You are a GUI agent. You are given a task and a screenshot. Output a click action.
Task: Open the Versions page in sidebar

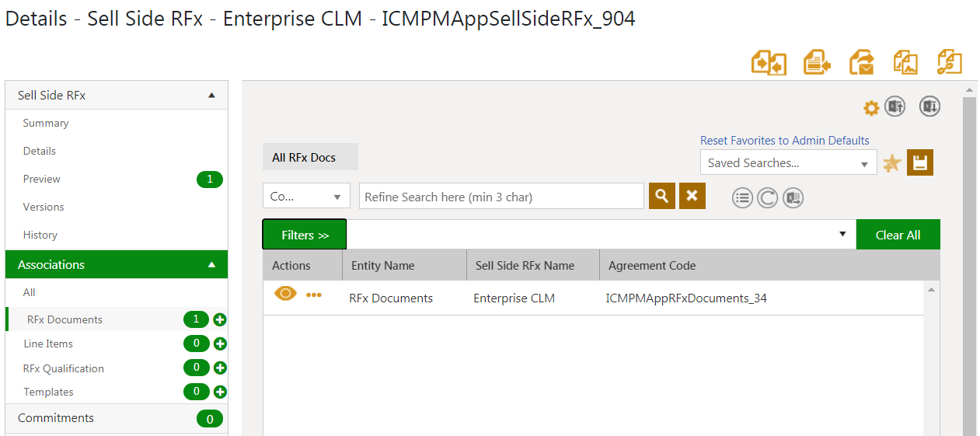point(44,207)
